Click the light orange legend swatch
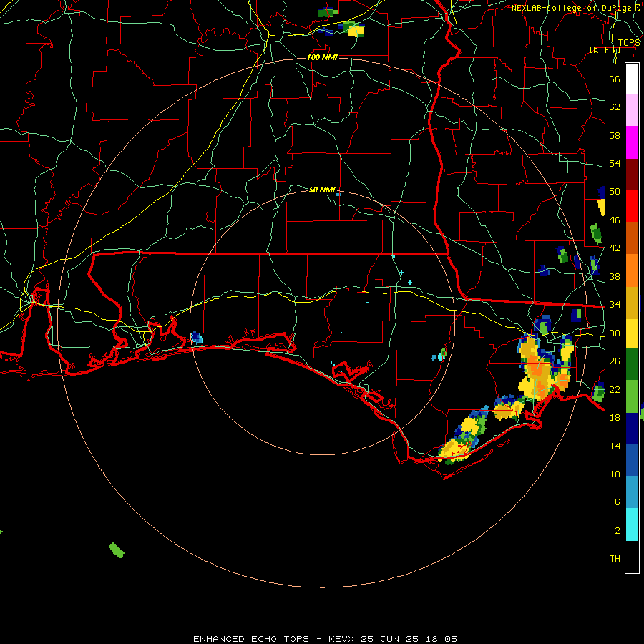This screenshot has height=644, width=644. [632, 270]
